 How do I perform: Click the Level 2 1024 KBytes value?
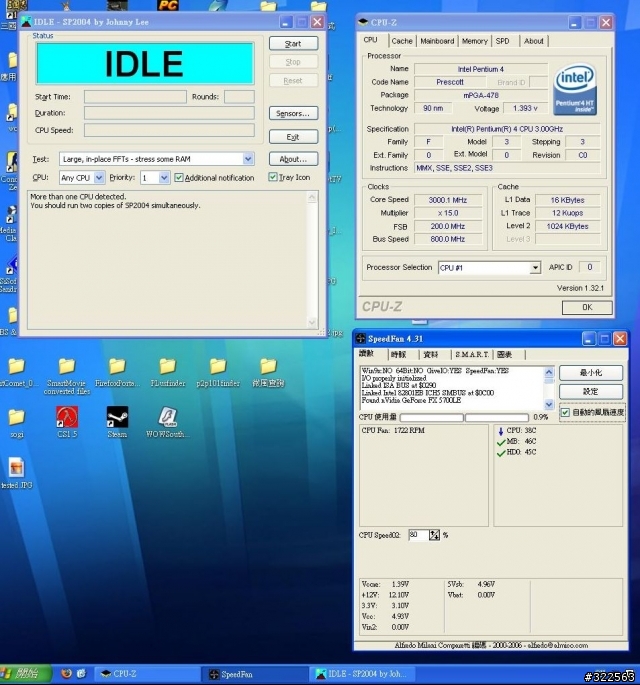click(x=567, y=226)
